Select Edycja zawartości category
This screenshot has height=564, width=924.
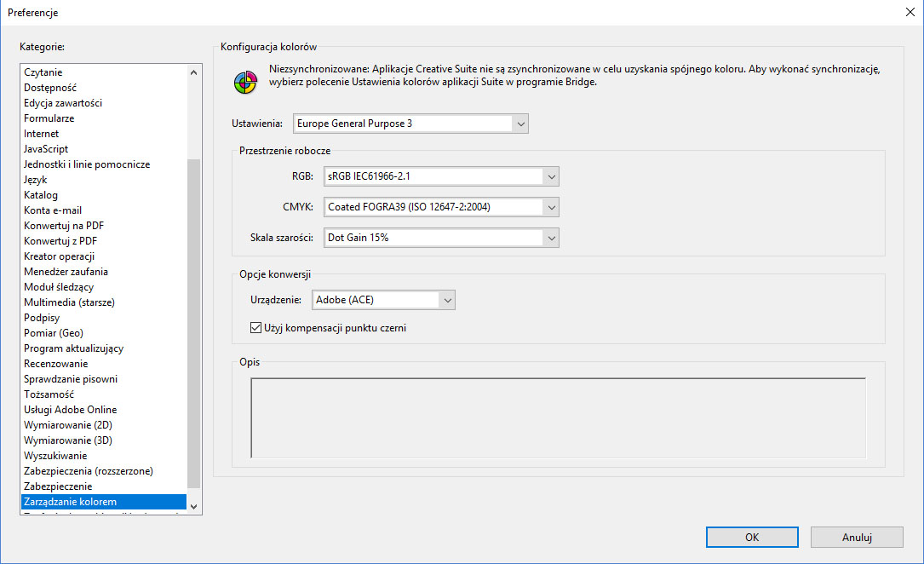point(104,102)
